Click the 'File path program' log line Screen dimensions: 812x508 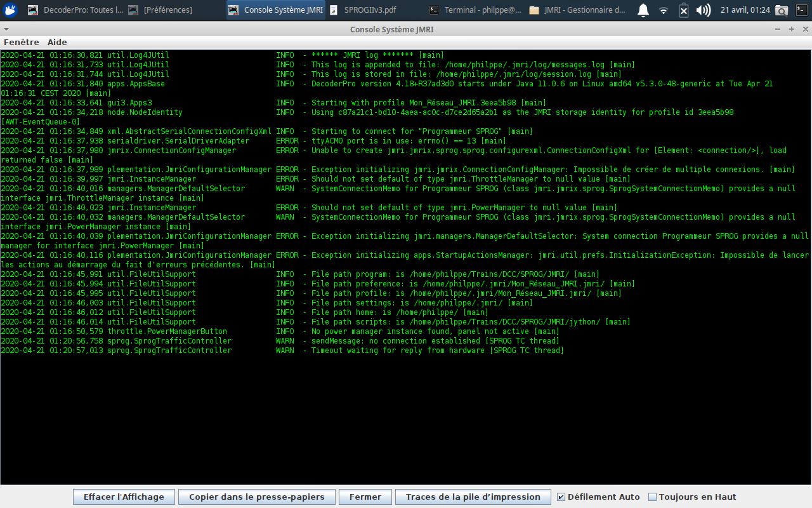pos(300,274)
